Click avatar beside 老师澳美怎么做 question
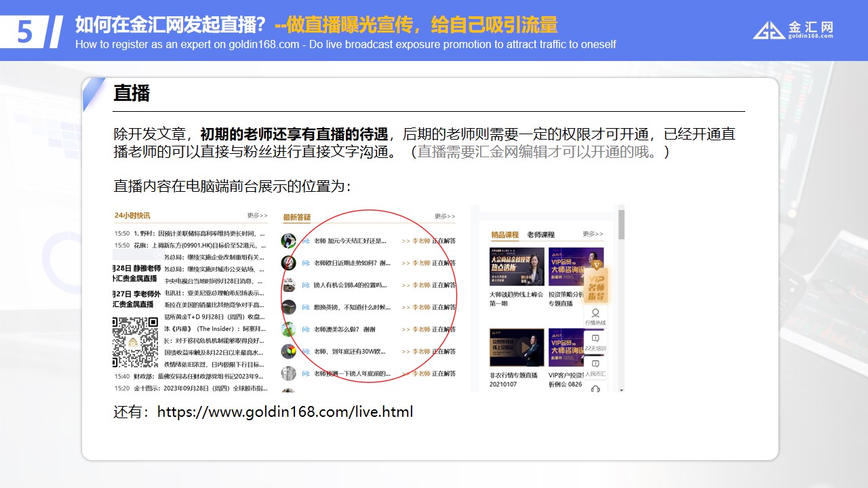Image resolution: width=868 pixels, height=488 pixels. (x=289, y=329)
